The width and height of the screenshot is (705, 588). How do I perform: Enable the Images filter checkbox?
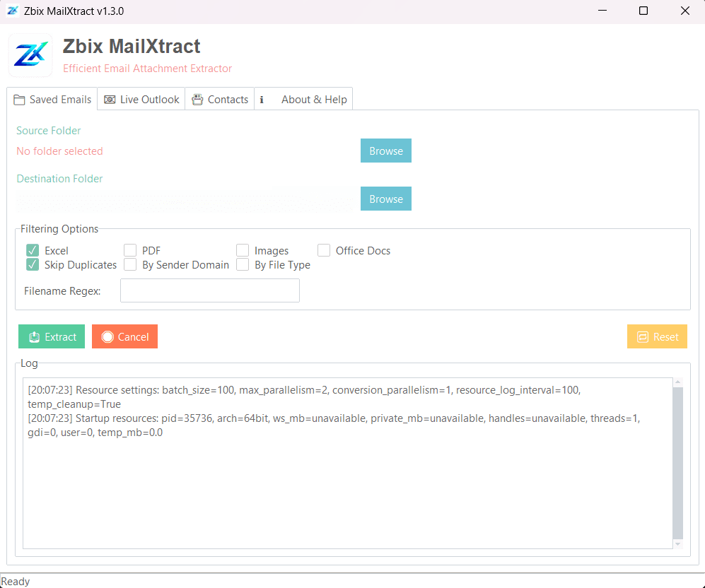[243, 250]
